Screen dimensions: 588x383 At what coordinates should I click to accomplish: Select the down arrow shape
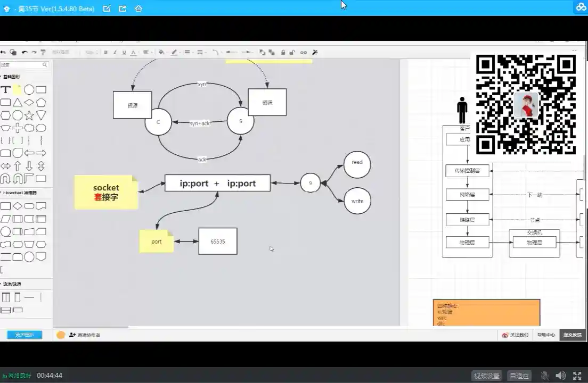click(29, 166)
